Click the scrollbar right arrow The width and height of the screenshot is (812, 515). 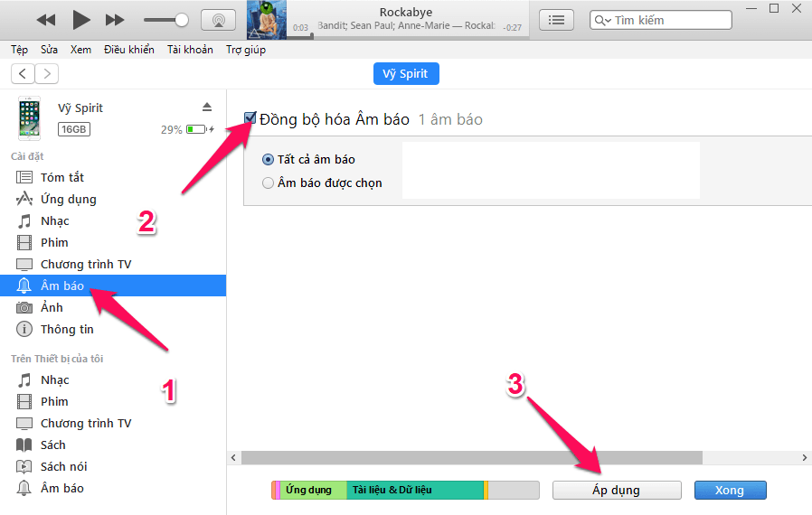[x=804, y=457]
